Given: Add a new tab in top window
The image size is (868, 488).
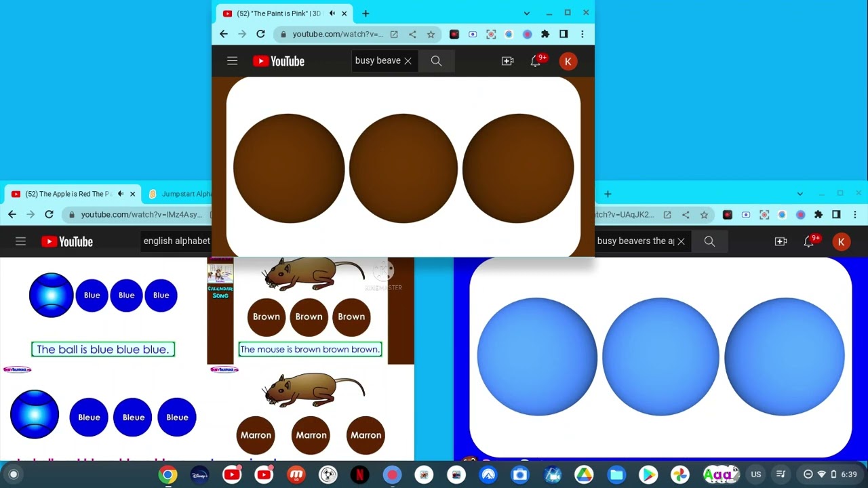Looking at the screenshot, I should (366, 14).
